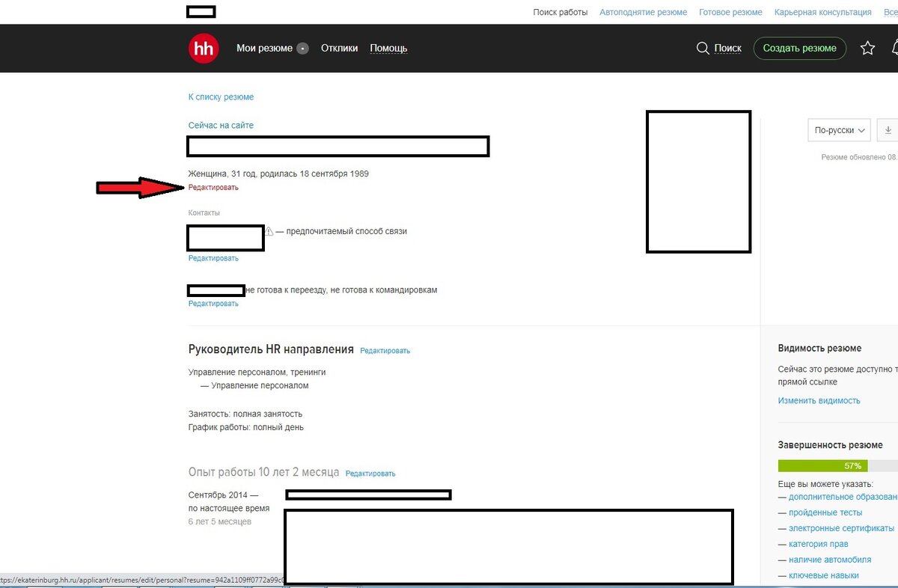The image size is (898, 588).
Task: Open Мои резюме menu
Action: [x=264, y=49]
